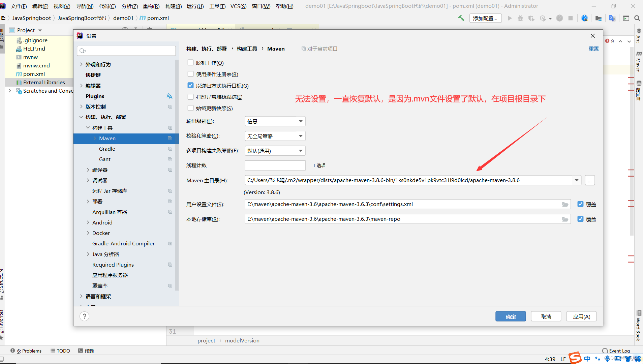Open 导航(N) menu

click(x=85, y=6)
